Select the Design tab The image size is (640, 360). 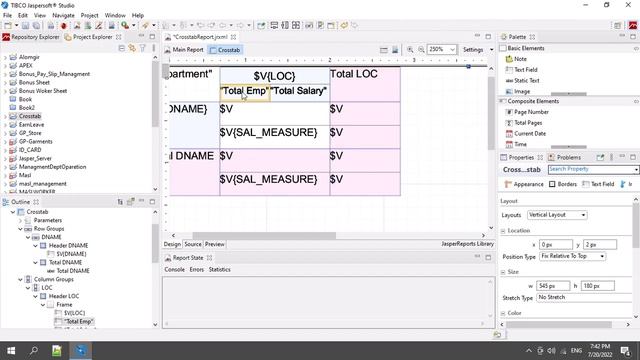click(172, 244)
